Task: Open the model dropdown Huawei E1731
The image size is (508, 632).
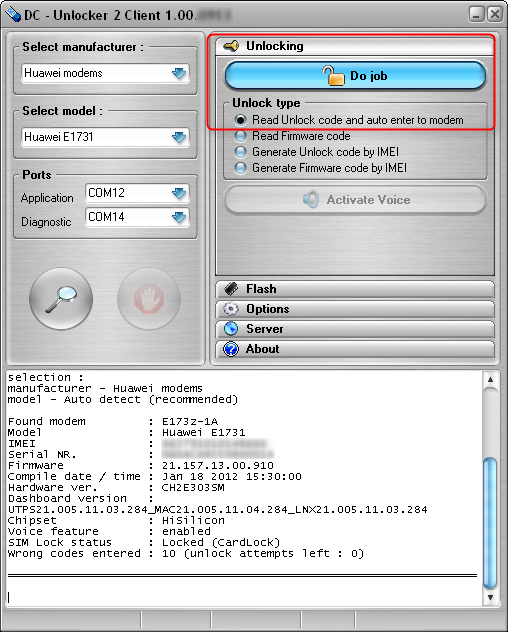Action: pos(105,137)
